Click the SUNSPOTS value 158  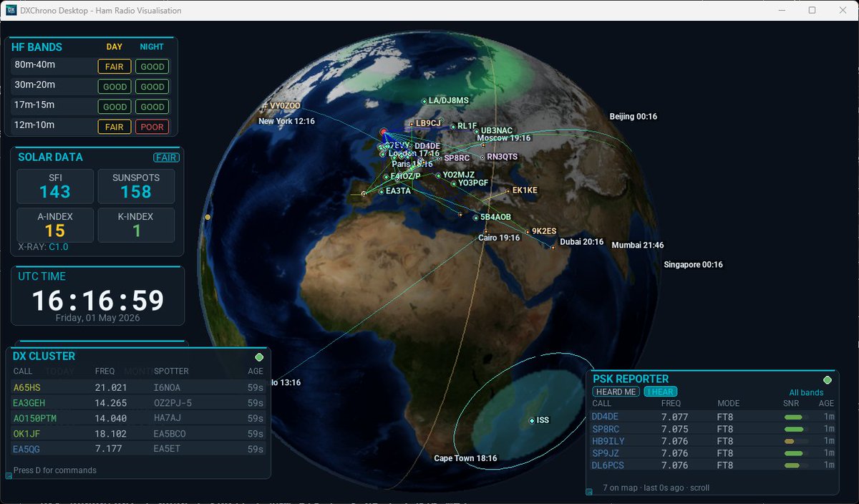(136, 192)
